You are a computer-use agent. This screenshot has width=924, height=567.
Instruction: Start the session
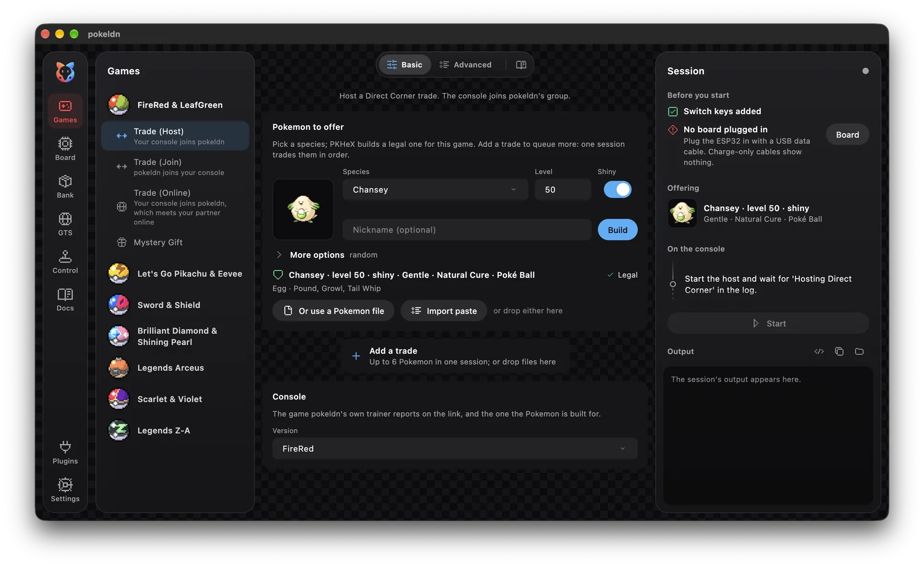tap(768, 324)
